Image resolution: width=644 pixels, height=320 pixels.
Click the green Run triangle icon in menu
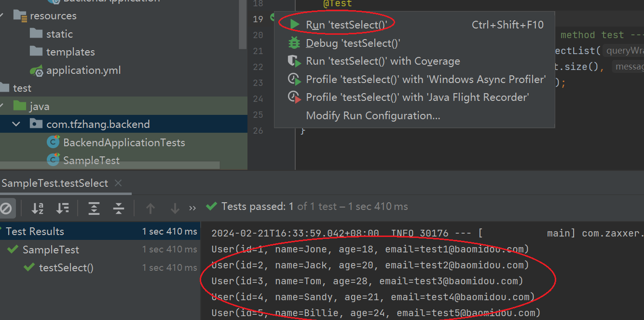click(294, 25)
